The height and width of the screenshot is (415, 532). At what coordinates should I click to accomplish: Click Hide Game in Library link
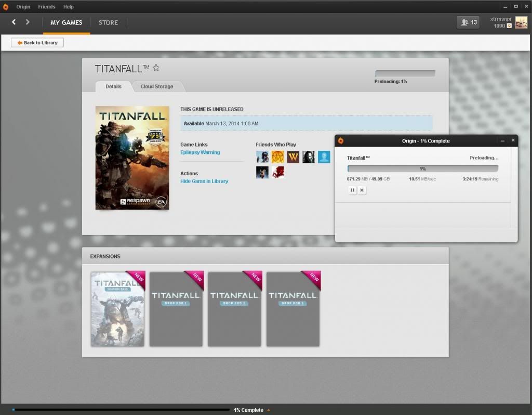204,181
